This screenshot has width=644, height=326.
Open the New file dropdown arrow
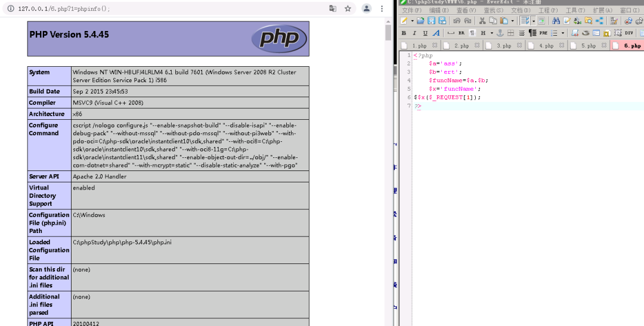click(413, 21)
